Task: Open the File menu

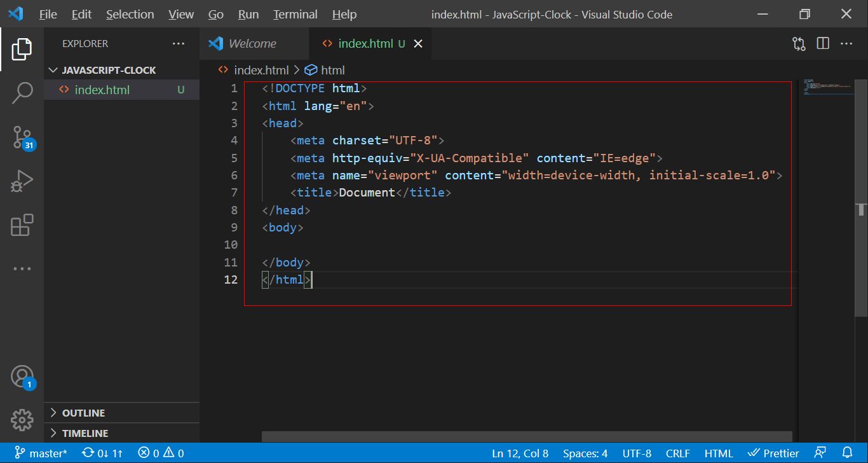Action: tap(48, 14)
